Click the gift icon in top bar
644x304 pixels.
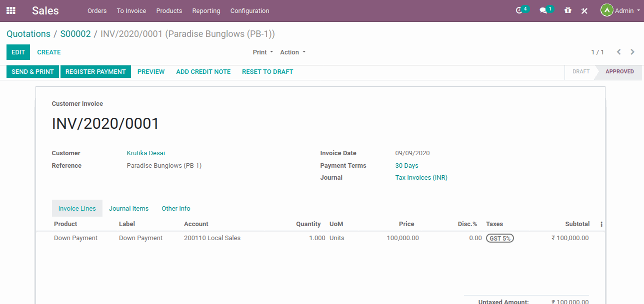point(567,10)
